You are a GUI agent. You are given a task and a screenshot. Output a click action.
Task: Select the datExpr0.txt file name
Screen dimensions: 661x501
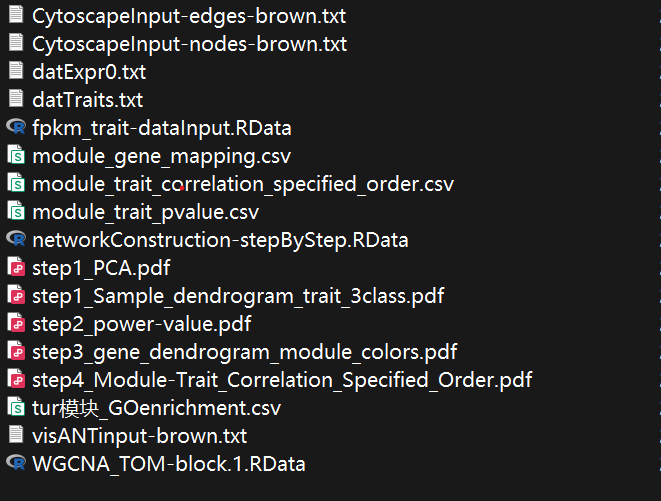(89, 72)
